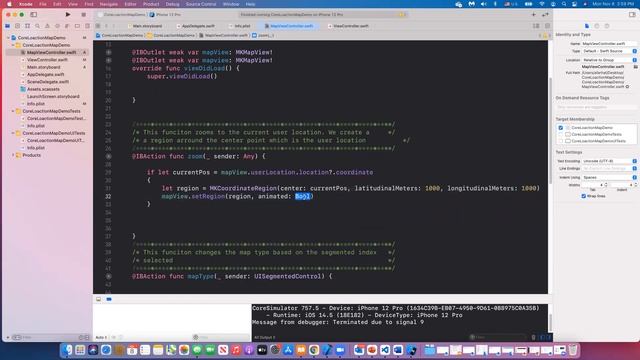Toggle the debug area hide button
This screenshot has height=360, width=640.
point(98,299)
